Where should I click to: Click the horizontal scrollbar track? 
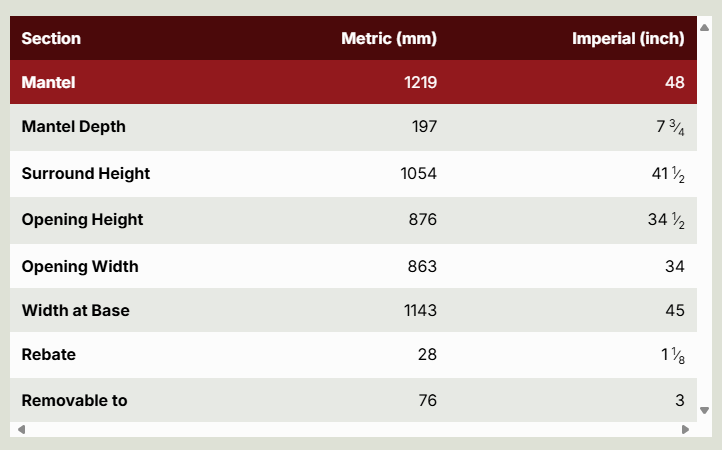pos(353,429)
